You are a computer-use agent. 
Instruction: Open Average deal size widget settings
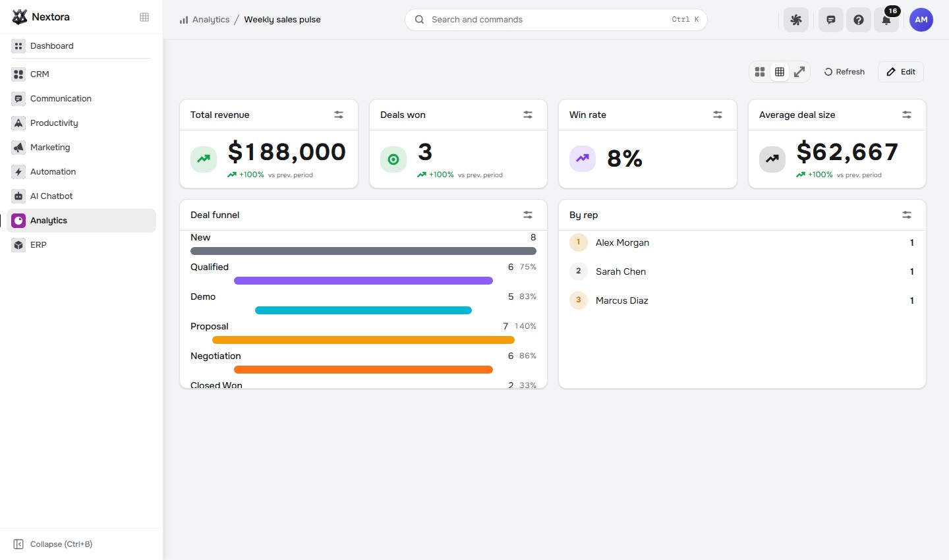pos(907,115)
